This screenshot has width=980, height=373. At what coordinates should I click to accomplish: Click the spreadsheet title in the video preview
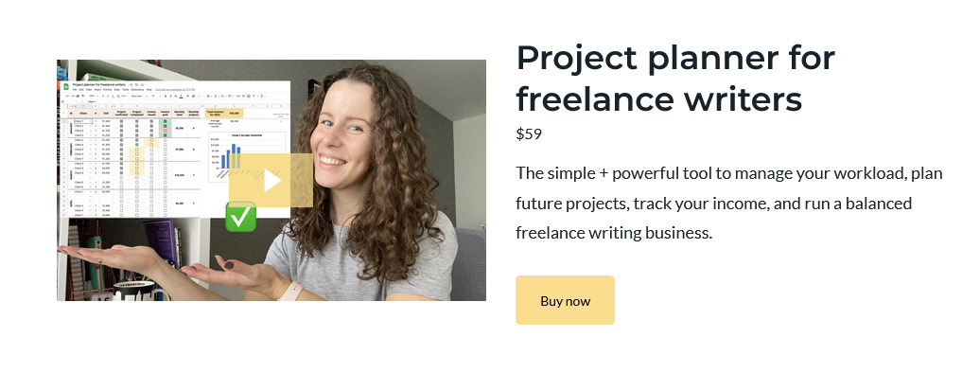pyautogui.click(x=98, y=84)
